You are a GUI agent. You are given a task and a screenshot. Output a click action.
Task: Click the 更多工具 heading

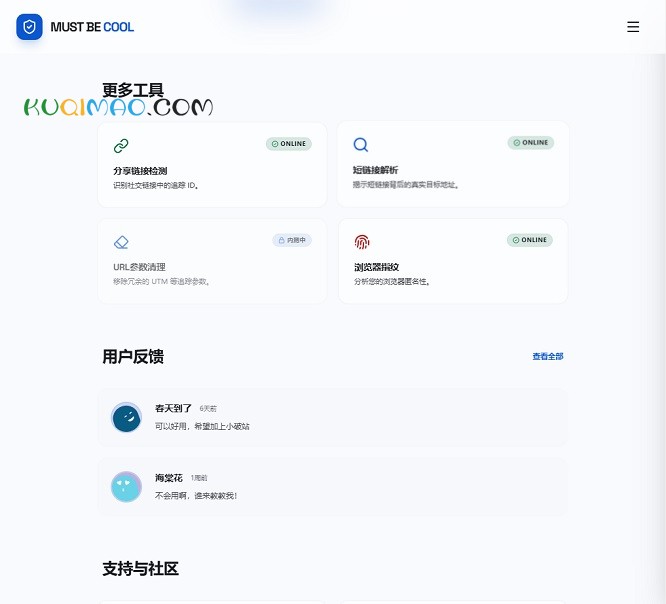pyautogui.click(x=133, y=90)
